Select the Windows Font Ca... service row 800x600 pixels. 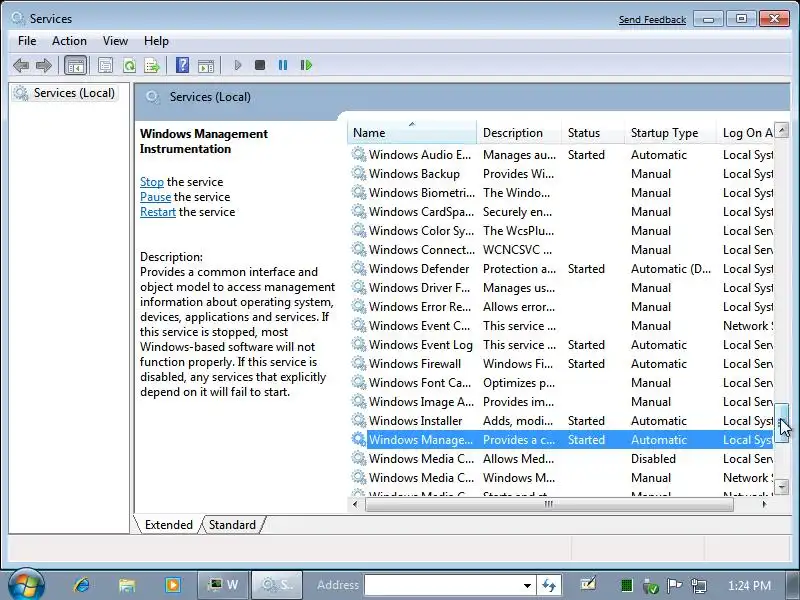click(x=561, y=383)
